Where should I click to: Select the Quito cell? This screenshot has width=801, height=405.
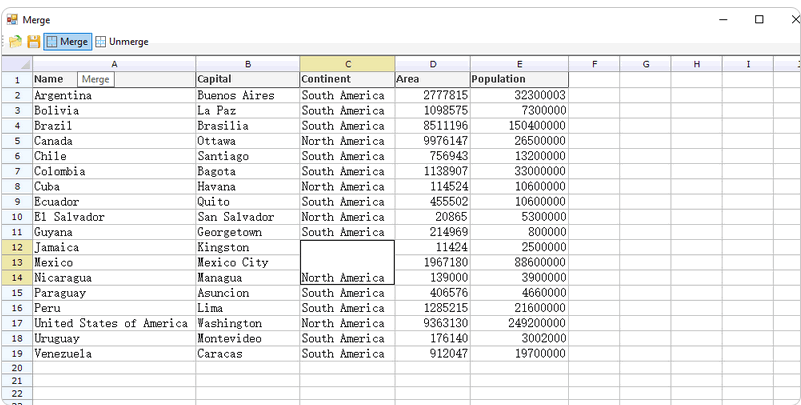pos(248,202)
